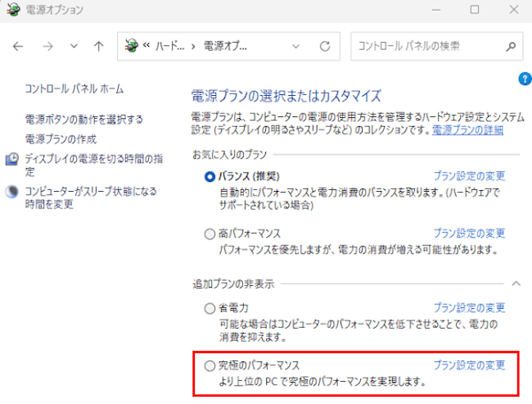Viewport: 532px width, 404px height.
Task: Click the 電源オプション title bar icon
Action: pos(14,10)
